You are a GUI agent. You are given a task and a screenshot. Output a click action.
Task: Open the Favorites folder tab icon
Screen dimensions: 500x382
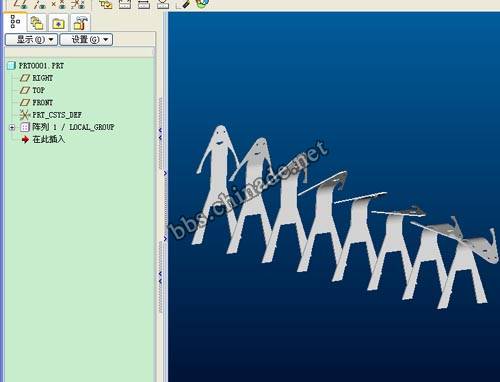58,23
